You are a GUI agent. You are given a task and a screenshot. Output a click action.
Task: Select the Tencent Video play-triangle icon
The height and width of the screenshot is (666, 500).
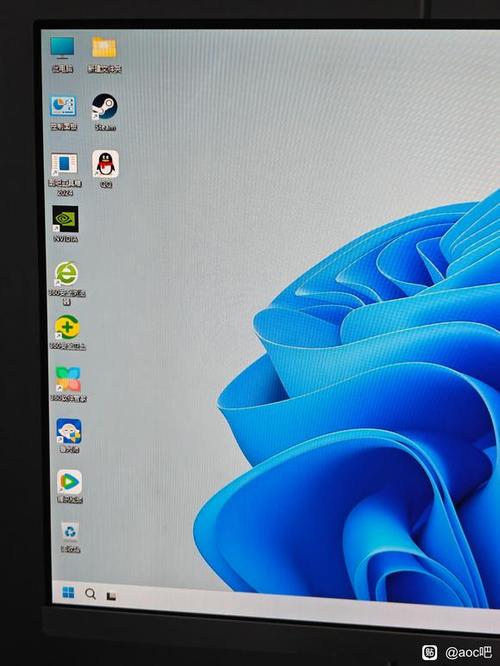[x=69, y=482]
